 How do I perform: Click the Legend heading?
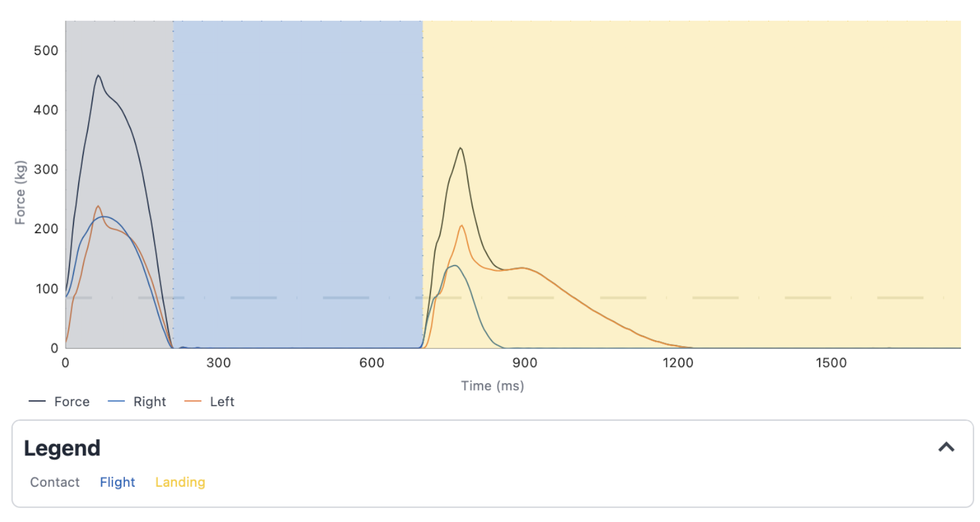tap(62, 449)
